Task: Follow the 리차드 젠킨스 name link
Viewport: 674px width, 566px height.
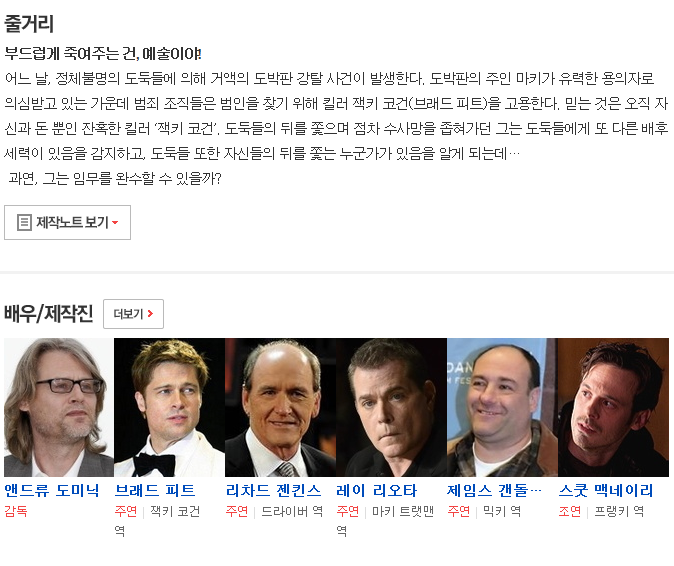Action: click(x=273, y=490)
